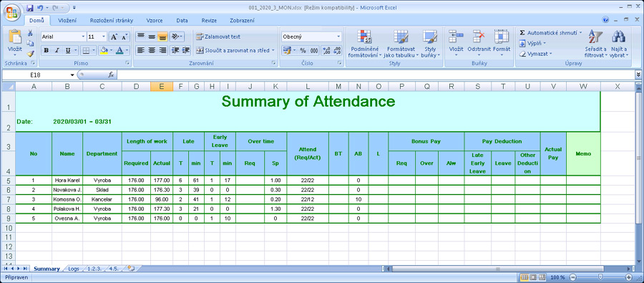
Task: Open the fill color dropdown arrow
Action: pos(111,51)
